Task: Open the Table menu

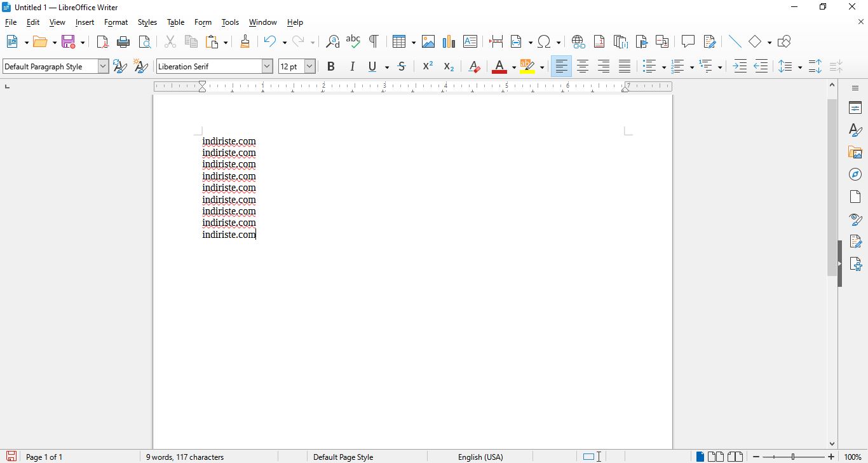Action: 176,22
